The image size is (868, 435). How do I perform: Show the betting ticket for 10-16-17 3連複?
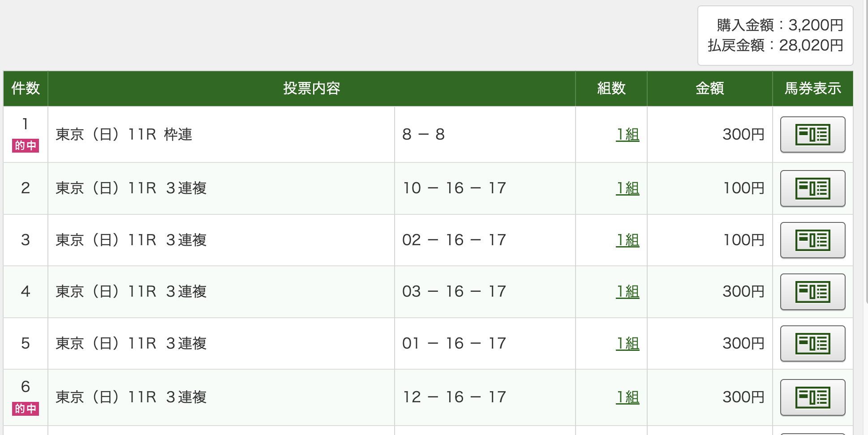tap(812, 188)
